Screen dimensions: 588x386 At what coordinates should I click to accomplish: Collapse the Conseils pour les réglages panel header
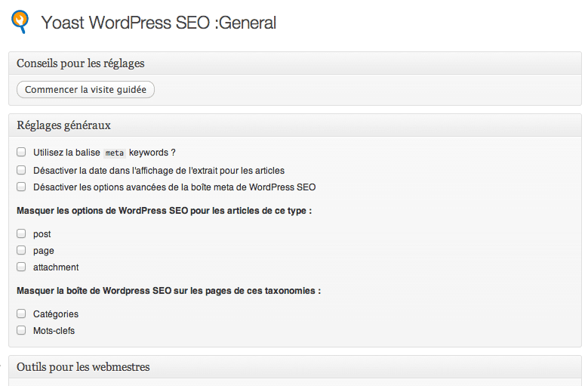(x=294, y=63)
